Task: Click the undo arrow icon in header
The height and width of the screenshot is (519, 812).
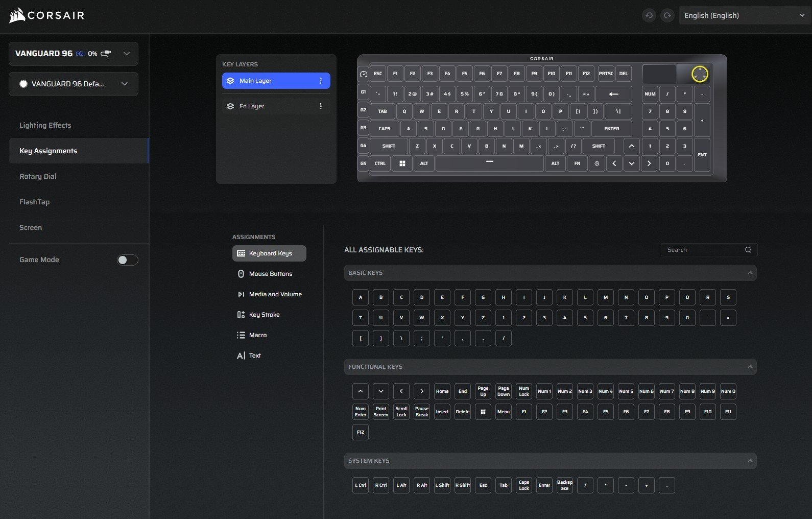Action: (649, 15)
